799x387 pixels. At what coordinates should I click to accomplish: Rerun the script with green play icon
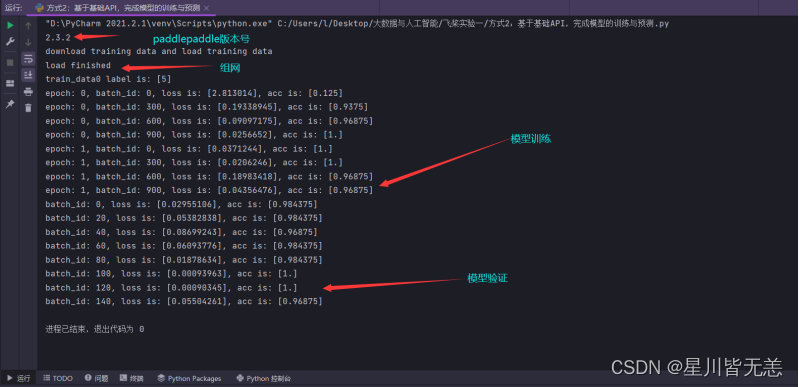tap(10, 25)
